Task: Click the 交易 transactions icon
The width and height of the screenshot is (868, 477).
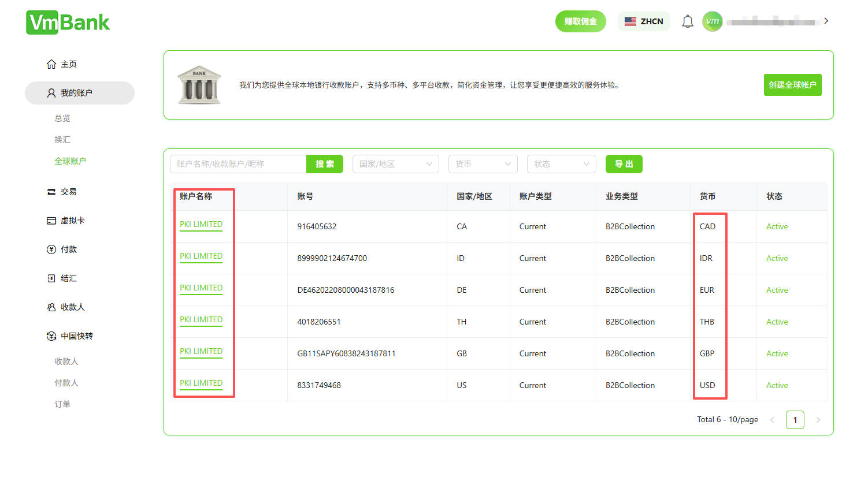Action: click(x=51, y=192)
